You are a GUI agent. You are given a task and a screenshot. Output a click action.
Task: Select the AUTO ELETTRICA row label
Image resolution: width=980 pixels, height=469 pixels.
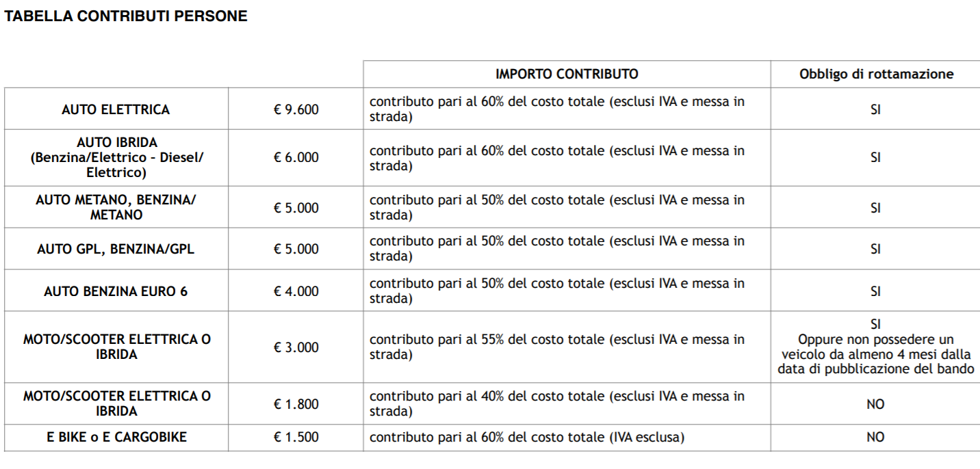click(116, 109)
